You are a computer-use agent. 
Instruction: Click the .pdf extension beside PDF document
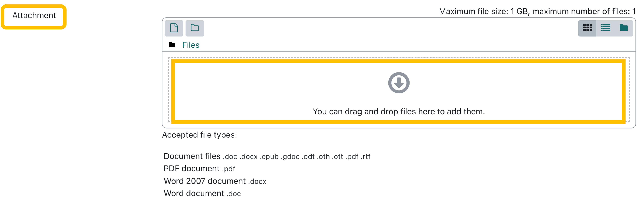click(228, 169)
